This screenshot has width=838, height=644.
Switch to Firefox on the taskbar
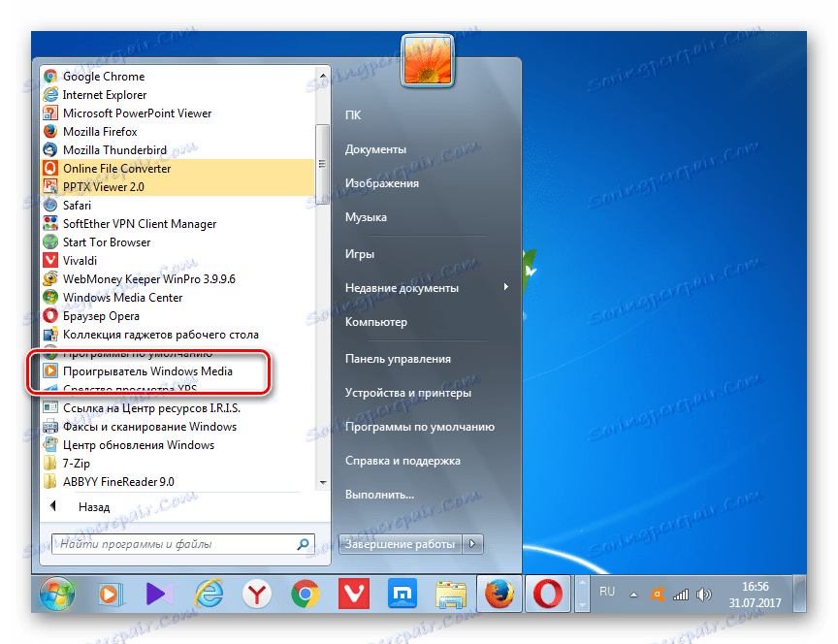(500, 594)
